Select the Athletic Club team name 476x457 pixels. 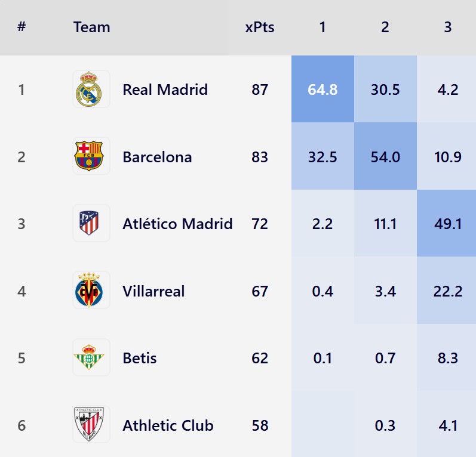click(168, 425)
